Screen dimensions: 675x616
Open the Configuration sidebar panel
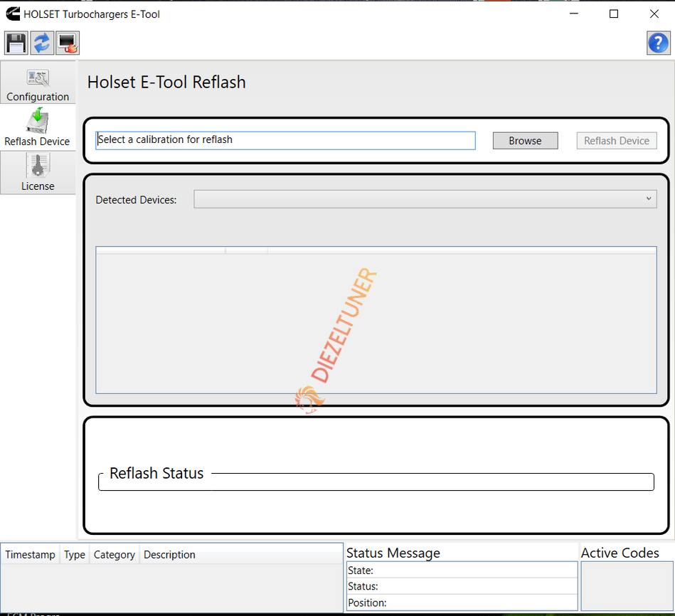(38, 83)
